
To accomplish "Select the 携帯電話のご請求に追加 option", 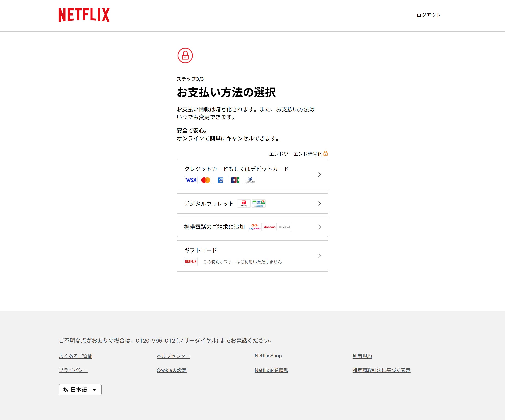I will tap(252, 227).
